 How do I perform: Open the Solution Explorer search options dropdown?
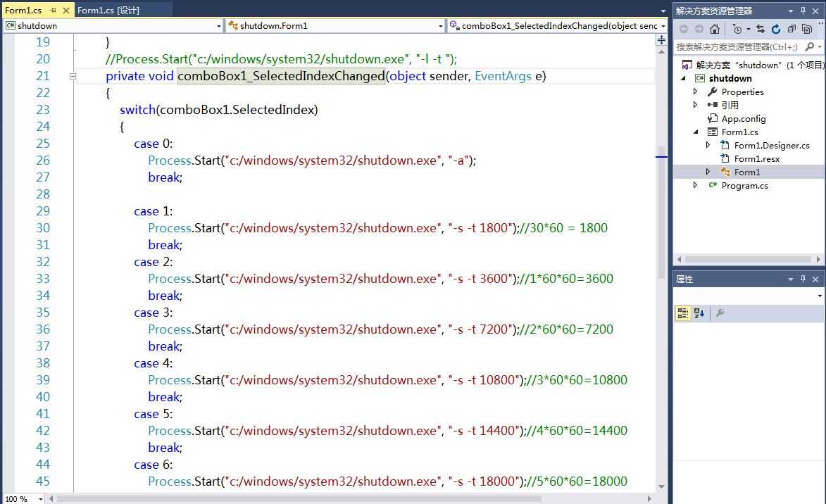(820, 47)
